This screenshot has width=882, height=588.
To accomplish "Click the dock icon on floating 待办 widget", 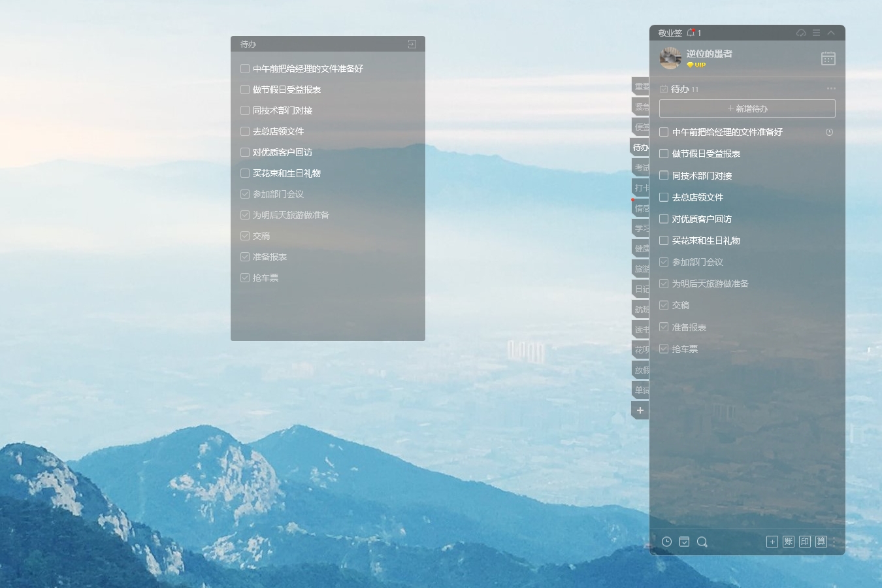I will pos(412,44).
